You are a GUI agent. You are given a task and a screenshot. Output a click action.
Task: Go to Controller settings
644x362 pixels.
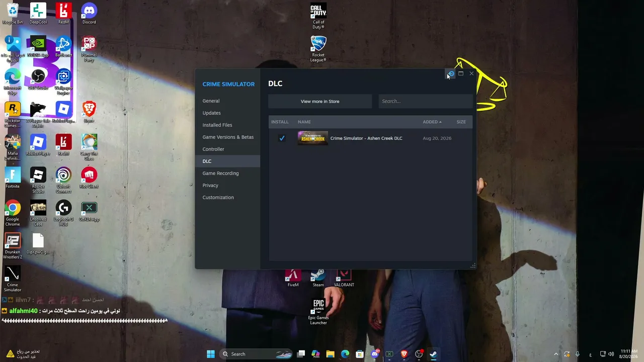[x=213, y=149]
